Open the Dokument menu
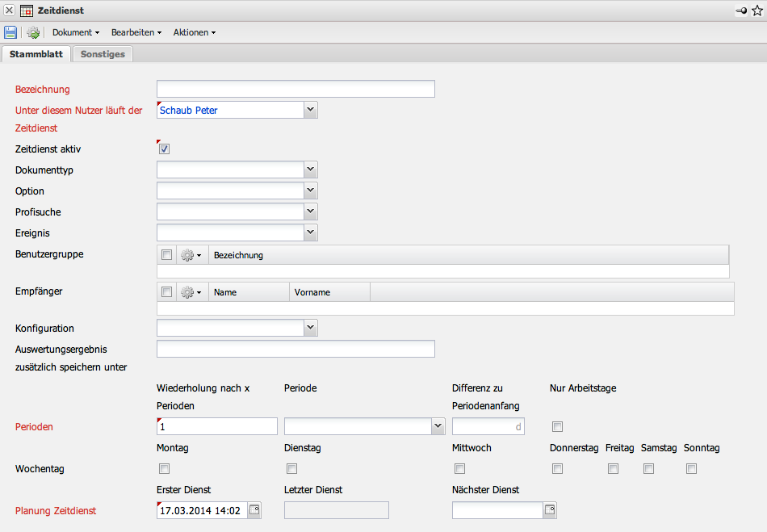The height and width of the screenshot is (532, 767). pos(75,32)
